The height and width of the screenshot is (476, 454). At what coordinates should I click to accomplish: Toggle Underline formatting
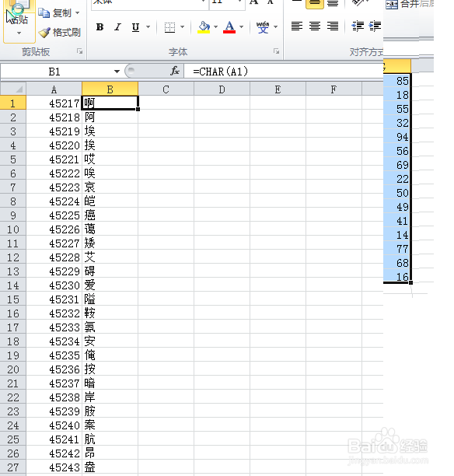(x=135, y=27)
